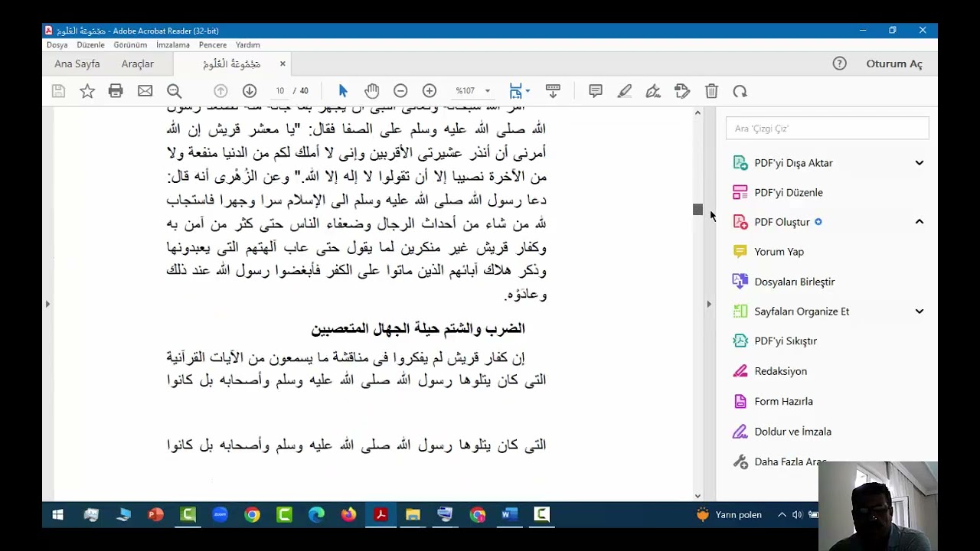The image size is (980, 551).
Task: Go to the previous page arrow
Action: pos(220,91)
